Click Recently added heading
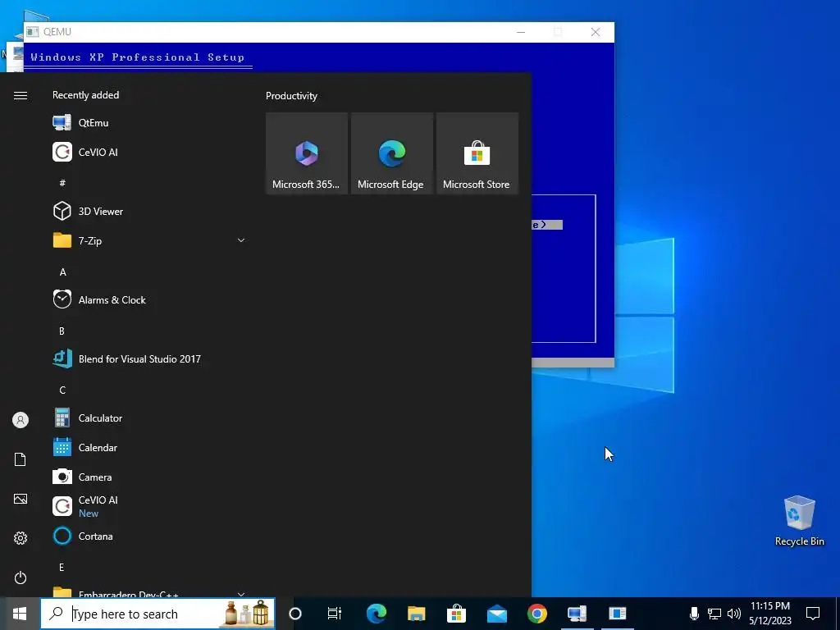Viewport: 840px width, 630px height. [85, 95]
